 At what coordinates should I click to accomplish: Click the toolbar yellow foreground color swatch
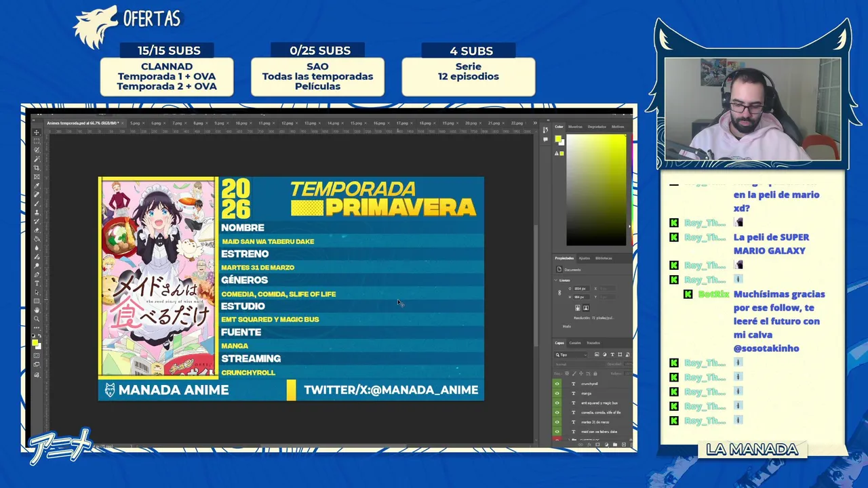click(x=35, y=343)
